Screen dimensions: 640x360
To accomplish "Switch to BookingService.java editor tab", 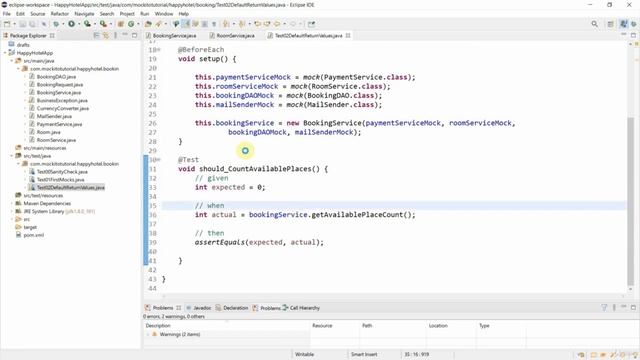I will pyautogui.click(x=171, y=36).
